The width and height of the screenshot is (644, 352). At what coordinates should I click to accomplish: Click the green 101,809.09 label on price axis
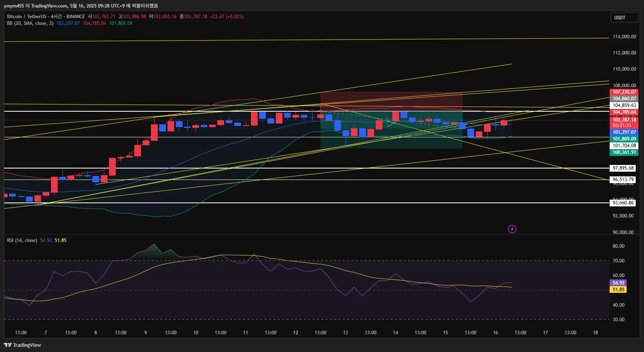[624, 139]
